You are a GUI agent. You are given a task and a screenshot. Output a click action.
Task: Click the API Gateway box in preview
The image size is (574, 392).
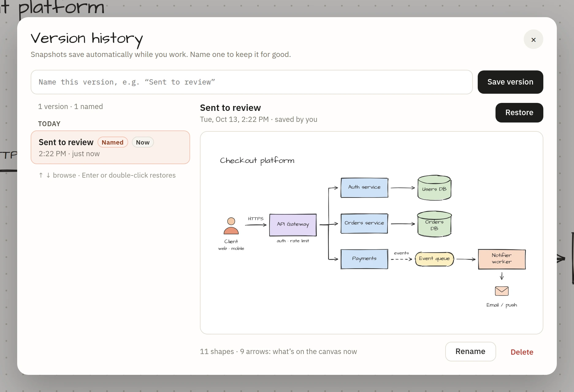pyautogui.click(x=293, y=225)
